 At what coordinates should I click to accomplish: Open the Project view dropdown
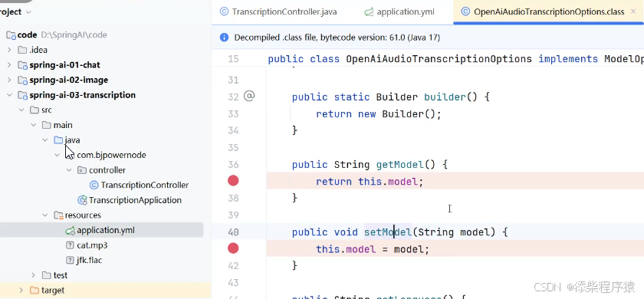[28, 12]
